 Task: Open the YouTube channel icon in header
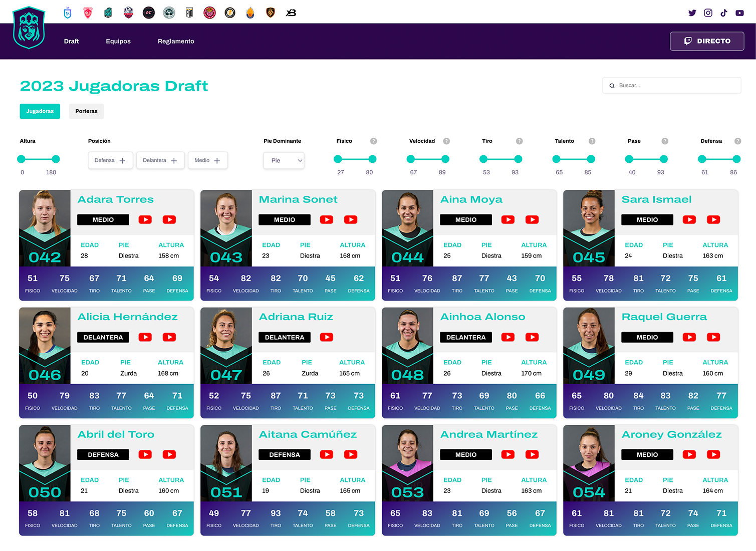(739, 13)
